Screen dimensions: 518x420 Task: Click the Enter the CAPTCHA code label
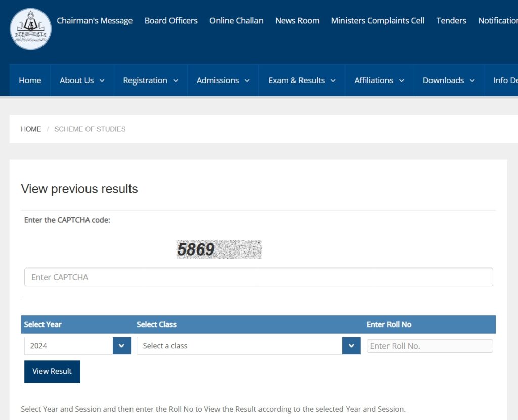point(67,220)
